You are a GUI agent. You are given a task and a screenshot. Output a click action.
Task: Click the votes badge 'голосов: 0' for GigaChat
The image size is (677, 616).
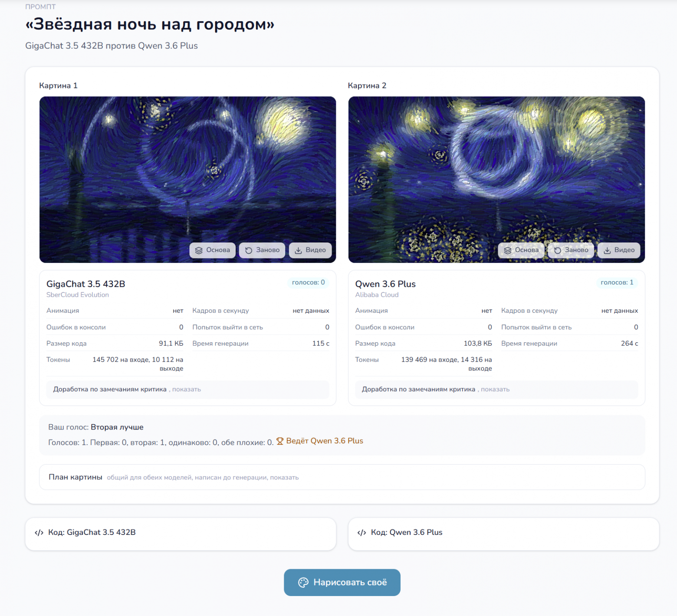coord(308,282)
